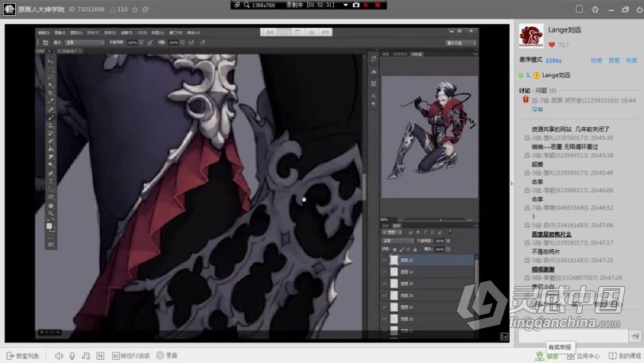The image size is (644, 363).
Task: Switch to the 问题 (6) tab
Action: tap(546, 91)
